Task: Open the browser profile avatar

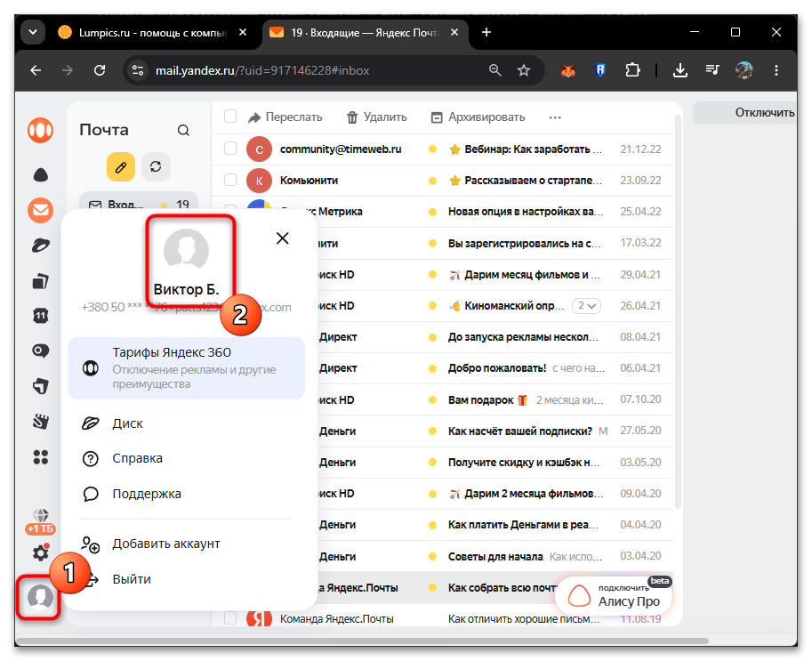Action: point(744,70)
